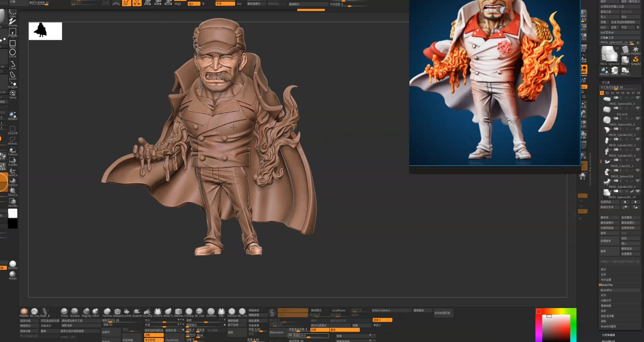Select visibility set V5
The width and height of the screenshot is (644, 342).
(623, 93)
